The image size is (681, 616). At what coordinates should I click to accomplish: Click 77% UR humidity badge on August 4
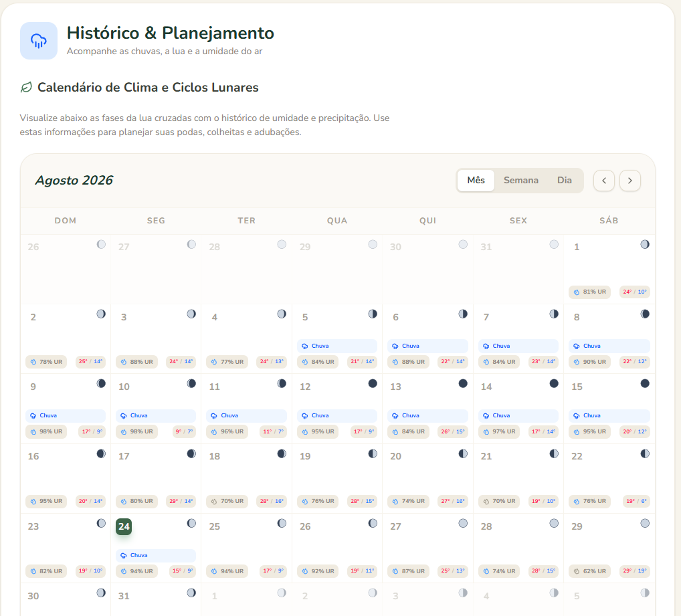227,362
